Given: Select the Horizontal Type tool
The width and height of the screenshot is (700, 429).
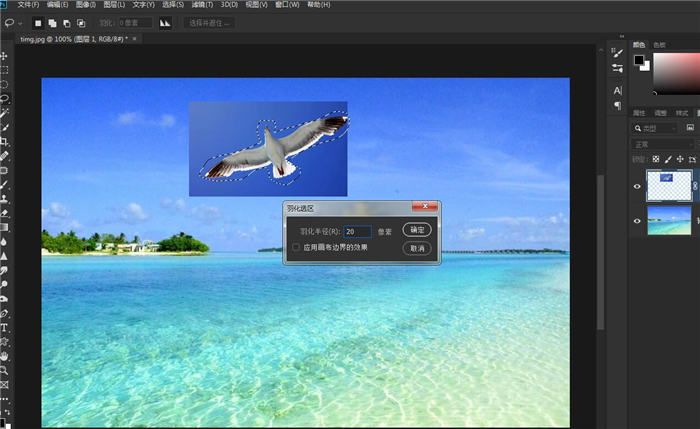Looking at the screenshot, I should coord(5,328).
